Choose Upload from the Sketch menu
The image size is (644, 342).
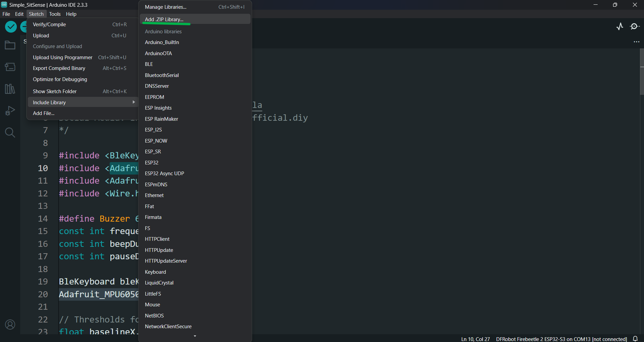(82, 36)
